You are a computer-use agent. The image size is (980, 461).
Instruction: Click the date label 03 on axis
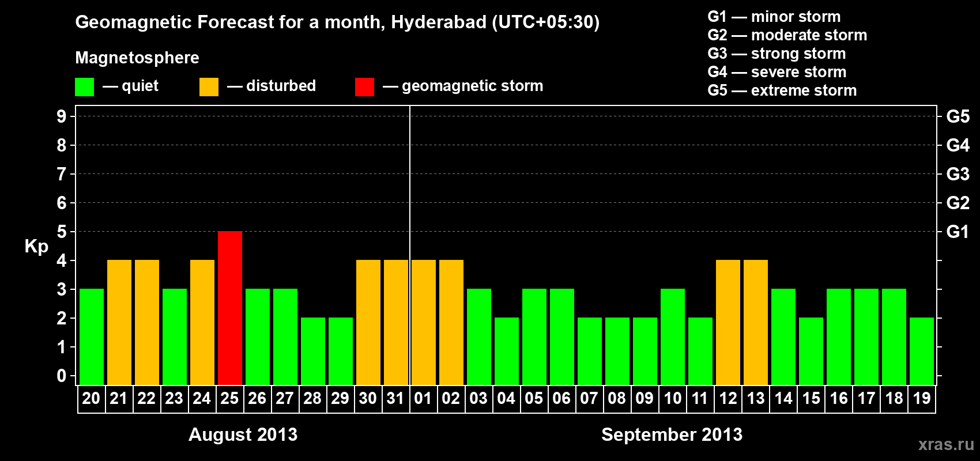(478, 399)
